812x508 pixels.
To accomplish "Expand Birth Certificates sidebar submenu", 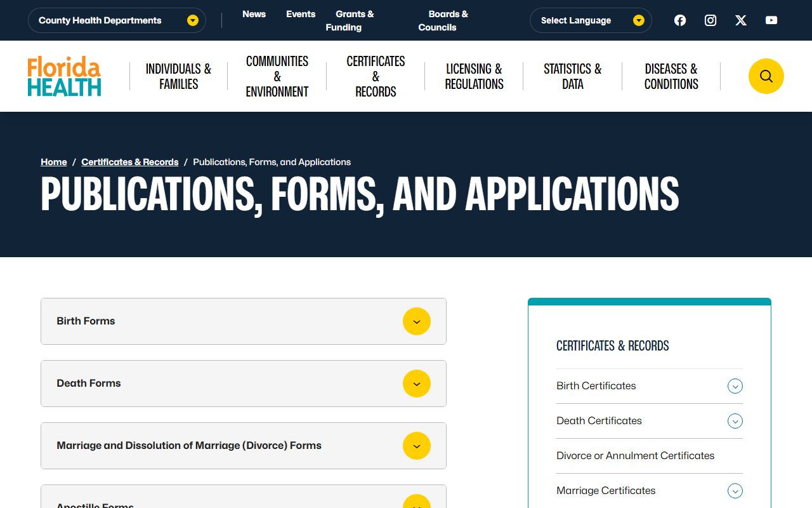I will coord(735,386).
